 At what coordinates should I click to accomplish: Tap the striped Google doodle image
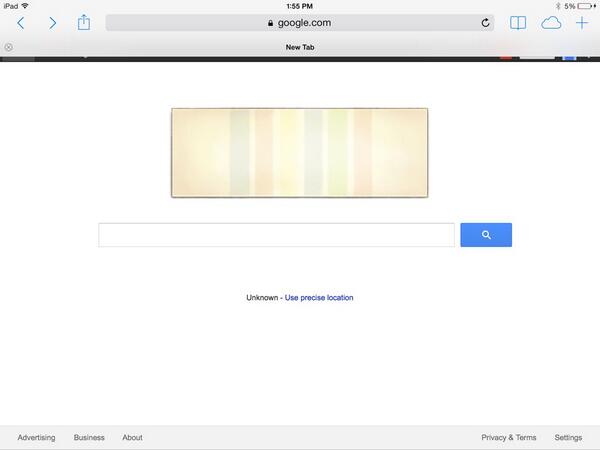coord(300,153)
